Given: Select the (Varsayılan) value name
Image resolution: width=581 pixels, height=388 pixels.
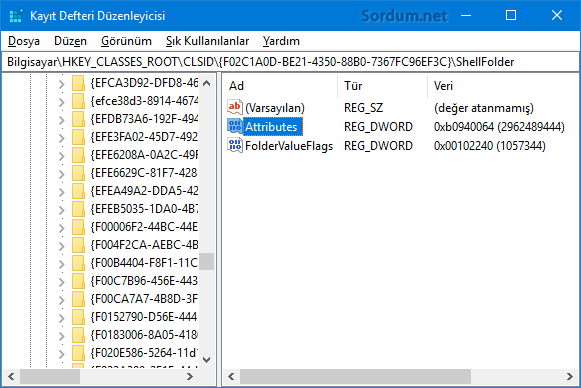Looking at the screenshot, I should pos(275,108).
